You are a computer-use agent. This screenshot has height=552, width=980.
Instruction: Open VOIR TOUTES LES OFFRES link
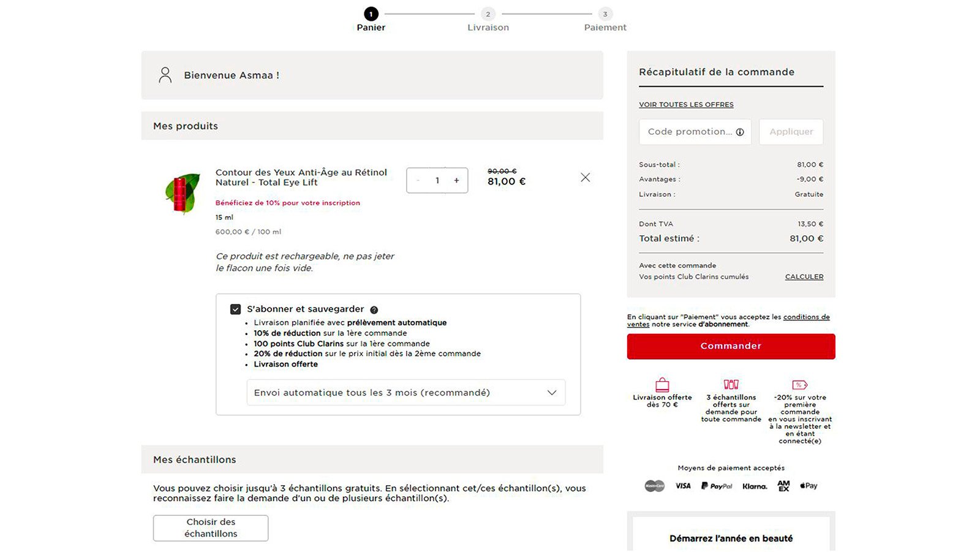pyautogui.click(x=686, y=104)
